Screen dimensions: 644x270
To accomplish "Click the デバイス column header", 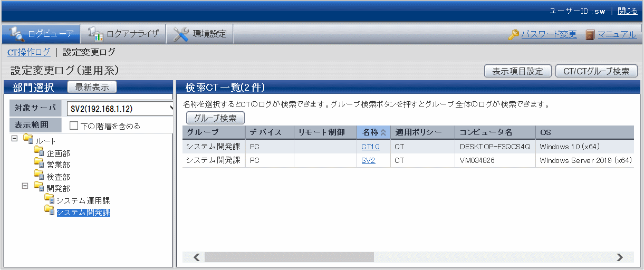I will point(270,132).
